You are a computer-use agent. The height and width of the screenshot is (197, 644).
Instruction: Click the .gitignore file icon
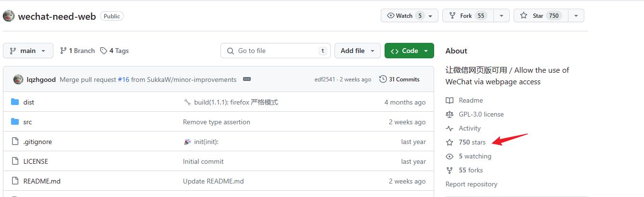15,142
